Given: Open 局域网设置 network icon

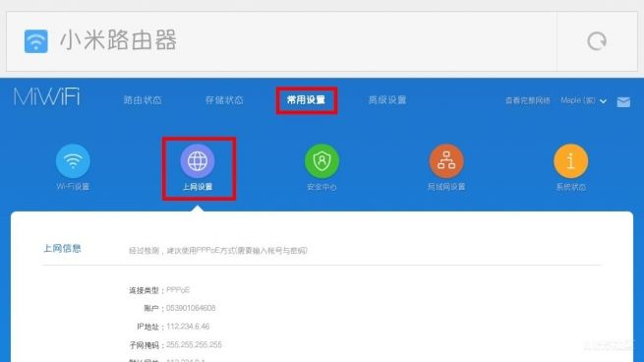Looking at the screenshot, I should coord(446,160).
